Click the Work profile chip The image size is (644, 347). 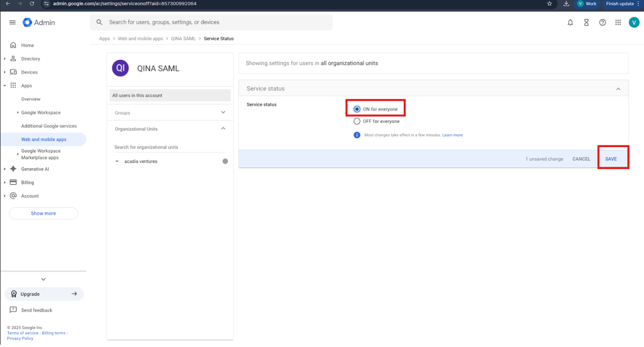(x=587, y=4)
